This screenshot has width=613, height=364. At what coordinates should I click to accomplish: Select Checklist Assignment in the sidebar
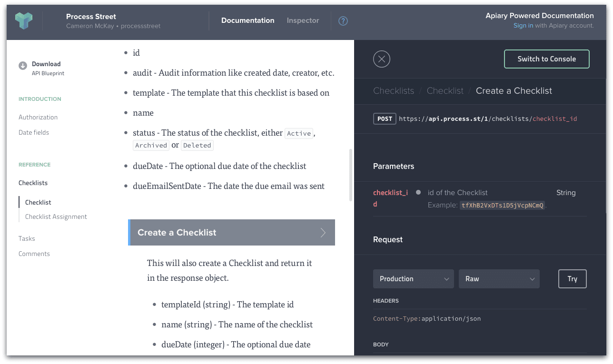pyautogui.click(x=56, y=216)
